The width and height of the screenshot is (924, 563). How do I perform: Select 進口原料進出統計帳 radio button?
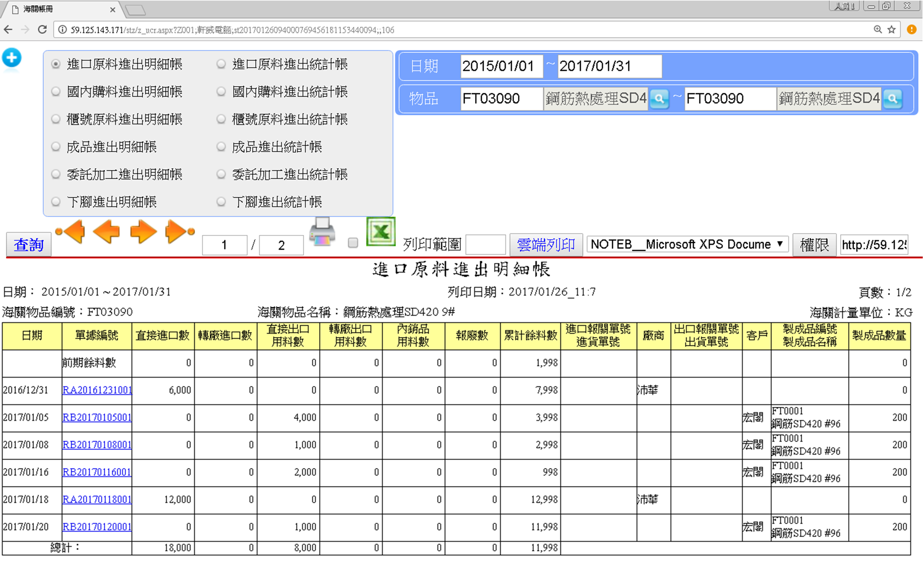pos(221,64)
